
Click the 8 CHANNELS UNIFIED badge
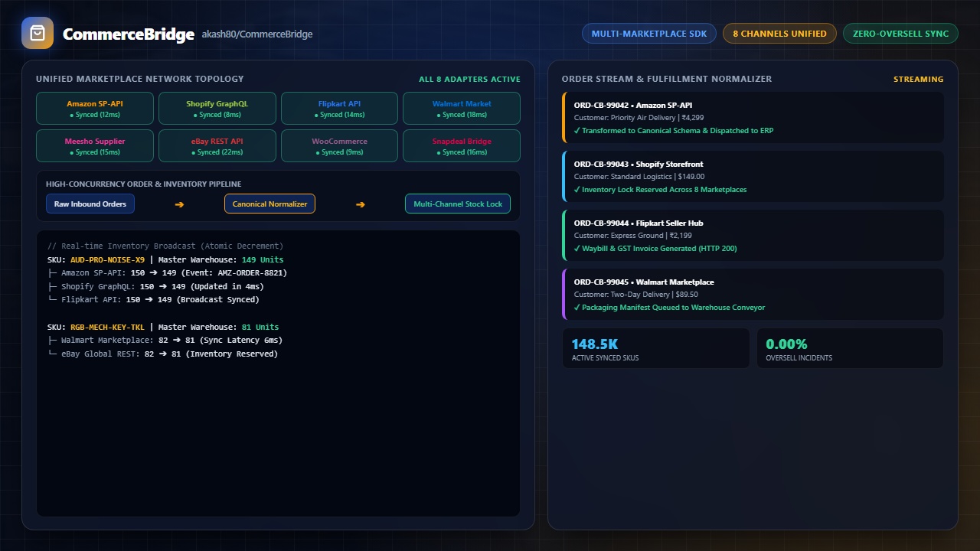coord(779,34)
